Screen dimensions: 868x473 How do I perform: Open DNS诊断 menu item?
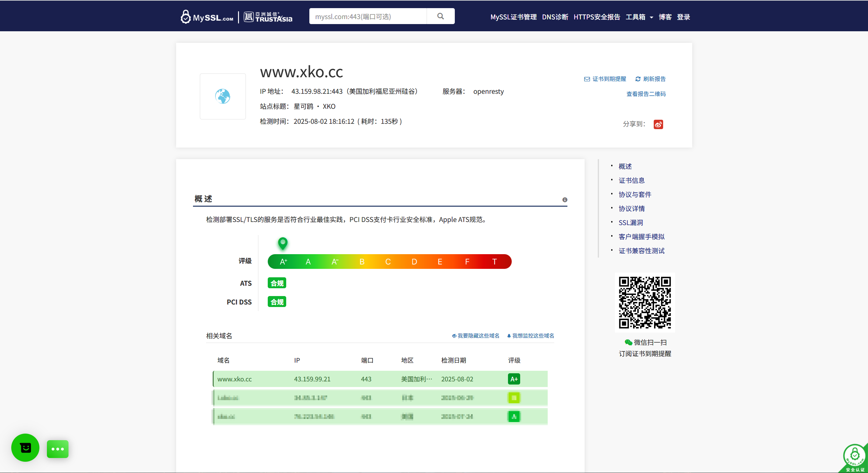[x=555, y=17]
